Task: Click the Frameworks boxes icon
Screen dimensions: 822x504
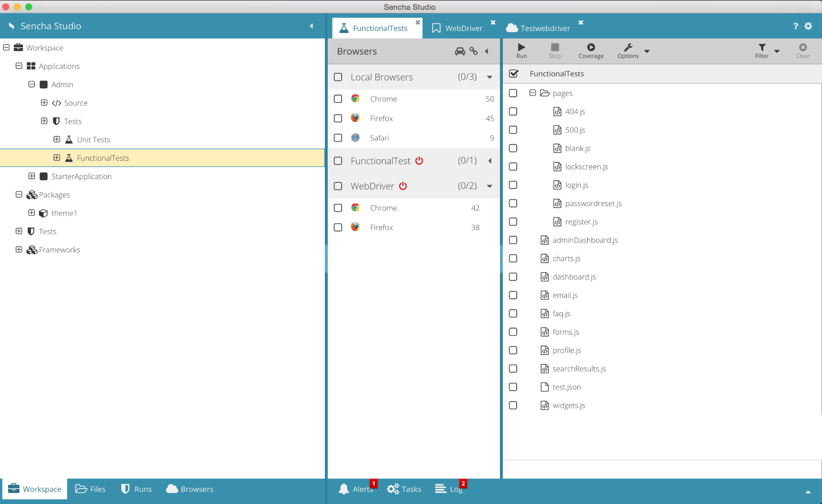Action: click(32, 250)
